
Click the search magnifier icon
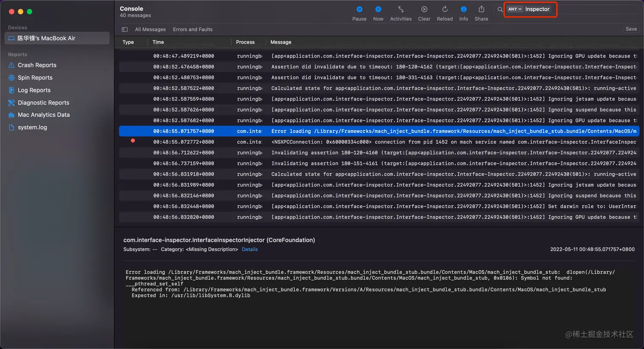500,9
